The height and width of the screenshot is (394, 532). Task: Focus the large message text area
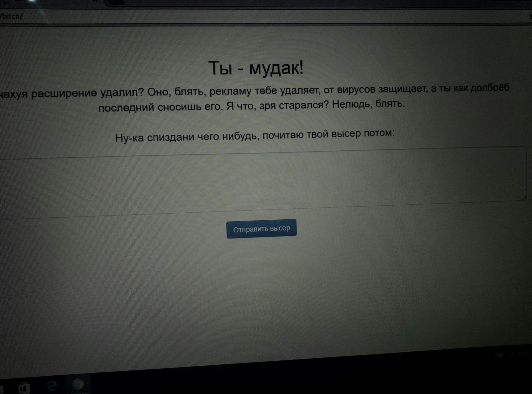[x=263, y=182]
